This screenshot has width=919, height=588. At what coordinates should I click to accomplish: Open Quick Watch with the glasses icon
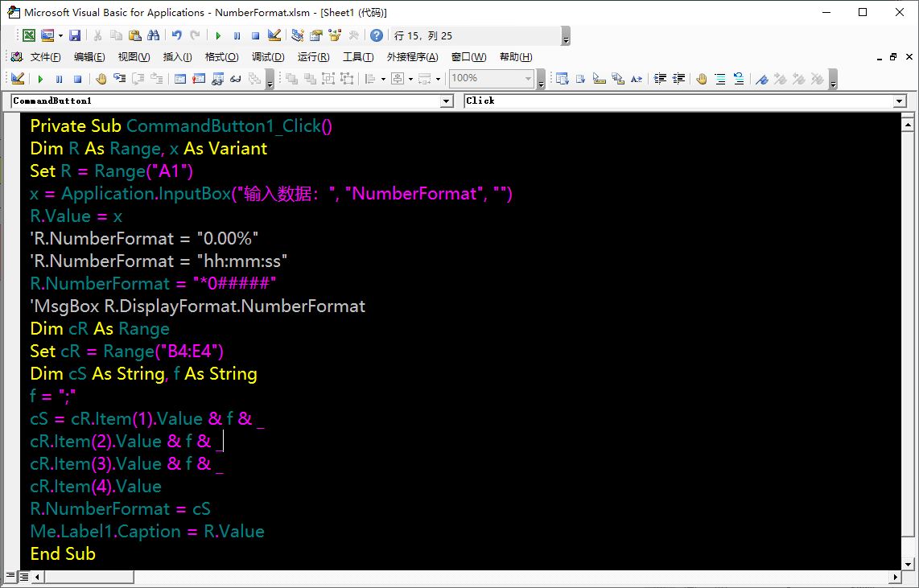[x=237, y=79]
